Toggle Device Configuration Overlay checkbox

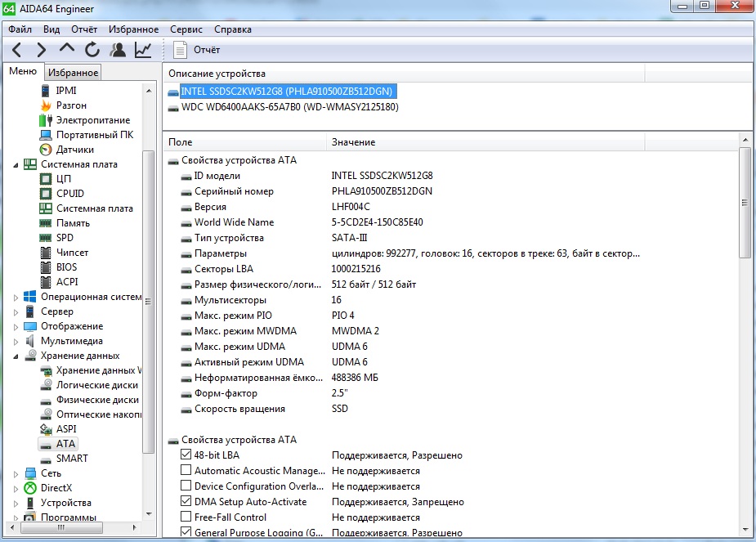pos(186,485)
